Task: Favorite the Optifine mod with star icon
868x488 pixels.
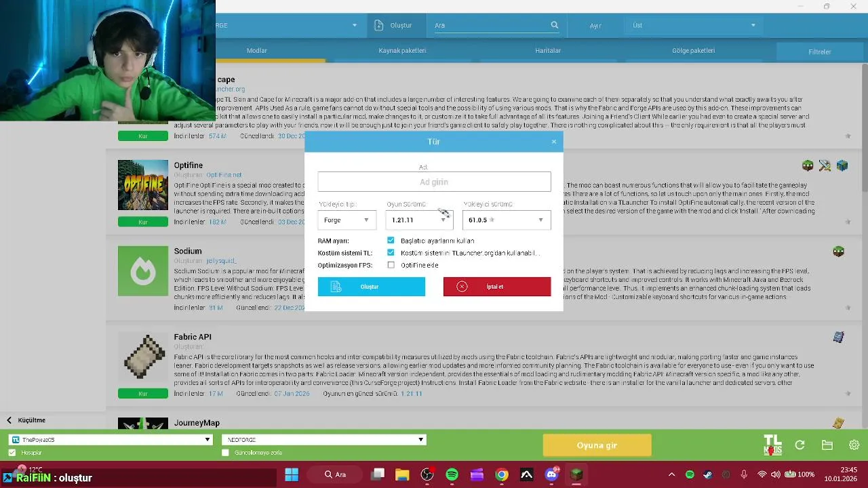Action: [848, 222]
